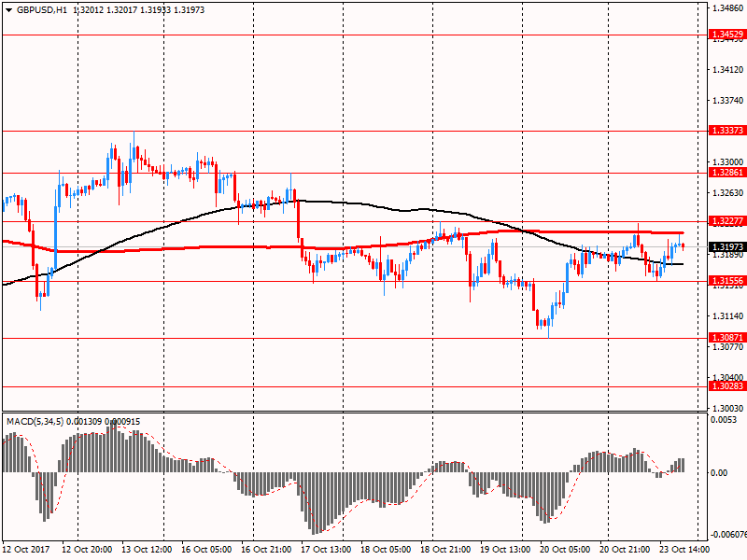Click the red 1.32277 level price tag
Image resolution: width=747 pixels, height=560 pixels.
point(727,221)
